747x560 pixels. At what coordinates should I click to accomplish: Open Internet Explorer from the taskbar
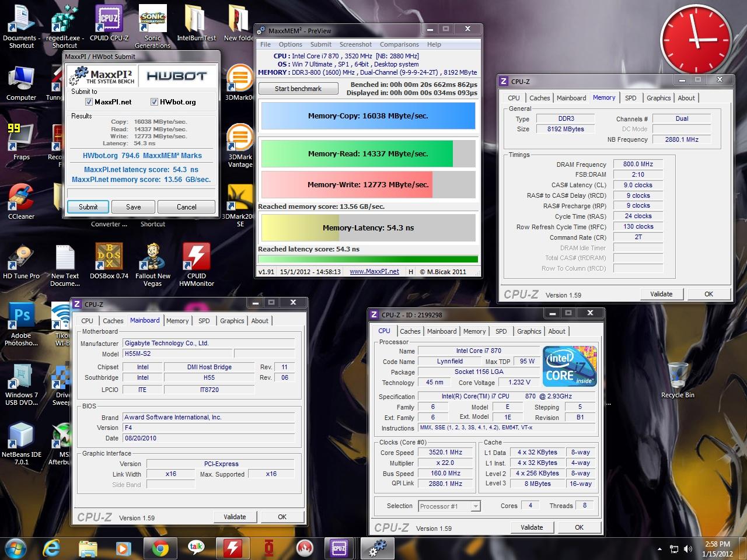tap(52, 548)
